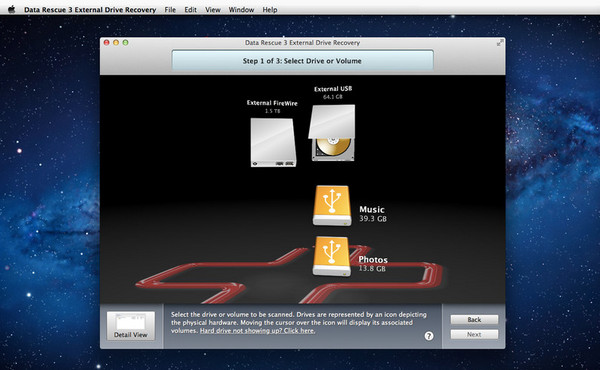Click the Photos 13.8 GB volume label
Image resolution: width=600 pixels, height=370 pixels.
coord(373,264)
